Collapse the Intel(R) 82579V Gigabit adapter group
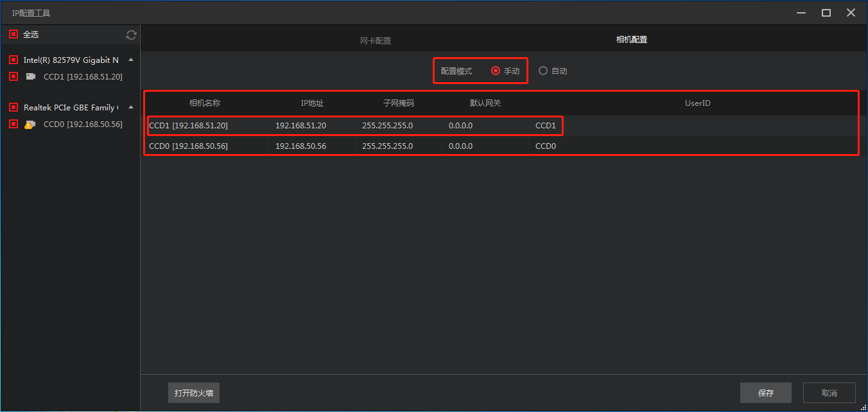 [x=131, y=60]
